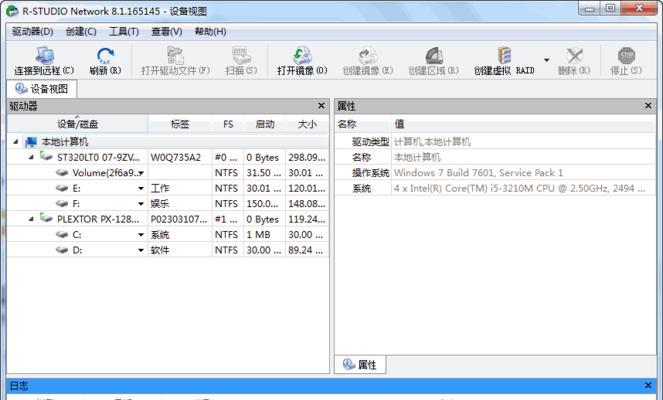Open the 帮助(H) menu

click(x=210, y=32)
